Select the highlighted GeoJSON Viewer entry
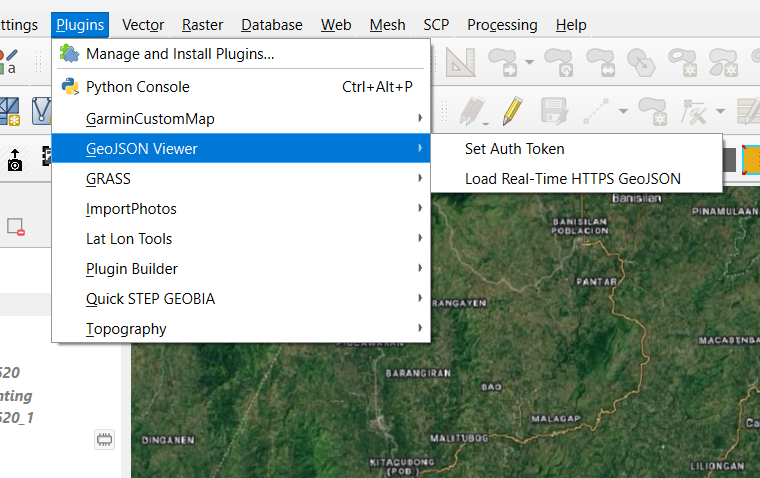 pyautogui.click(x=241, y=148)
